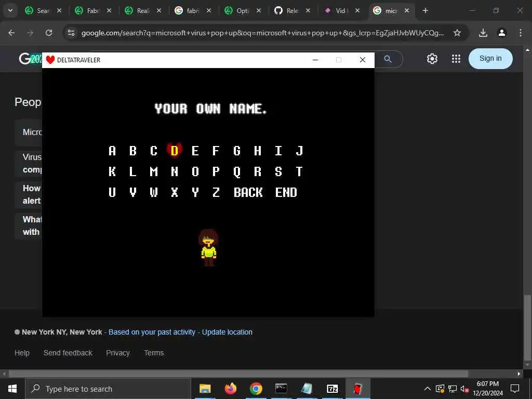View site information icon in address bar
Viewport: 532px width, 399px height.
point(71,33)
